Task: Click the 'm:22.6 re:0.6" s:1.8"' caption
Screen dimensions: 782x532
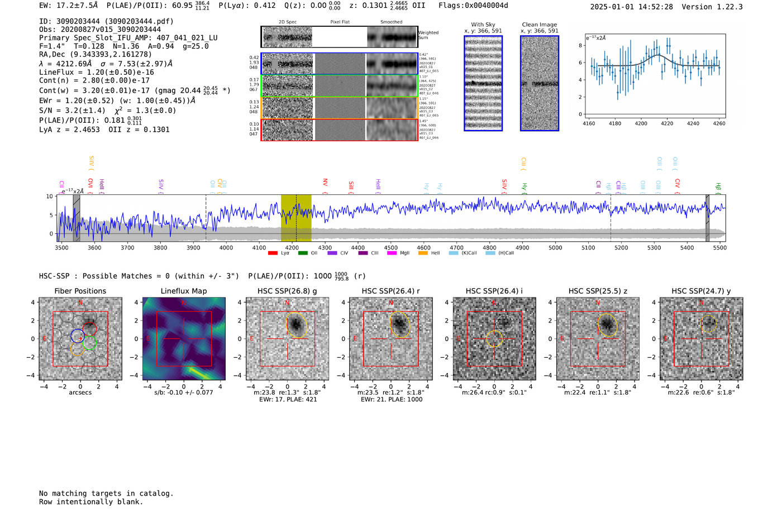Action: pyautogui.click(x=702, y=392)
